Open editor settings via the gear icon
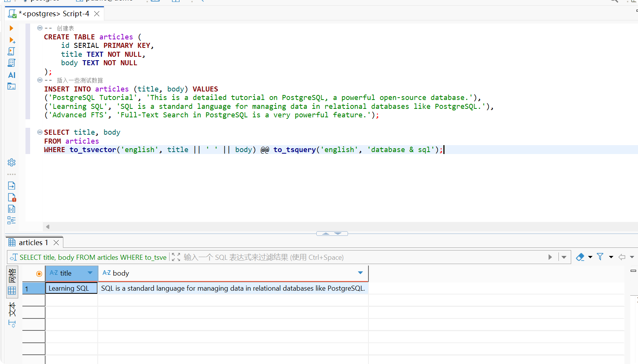Screen dimensions: 638x364 tap(12, 163)
